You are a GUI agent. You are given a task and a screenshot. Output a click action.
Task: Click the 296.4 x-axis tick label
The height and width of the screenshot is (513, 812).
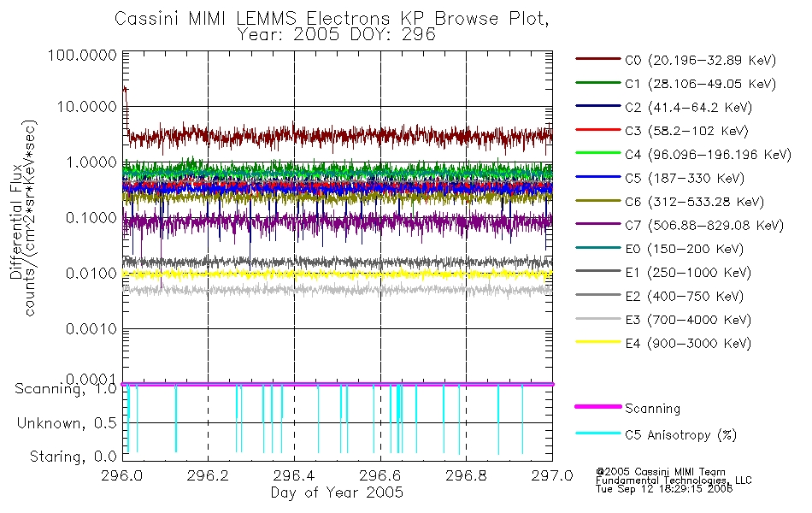point(294,475)
